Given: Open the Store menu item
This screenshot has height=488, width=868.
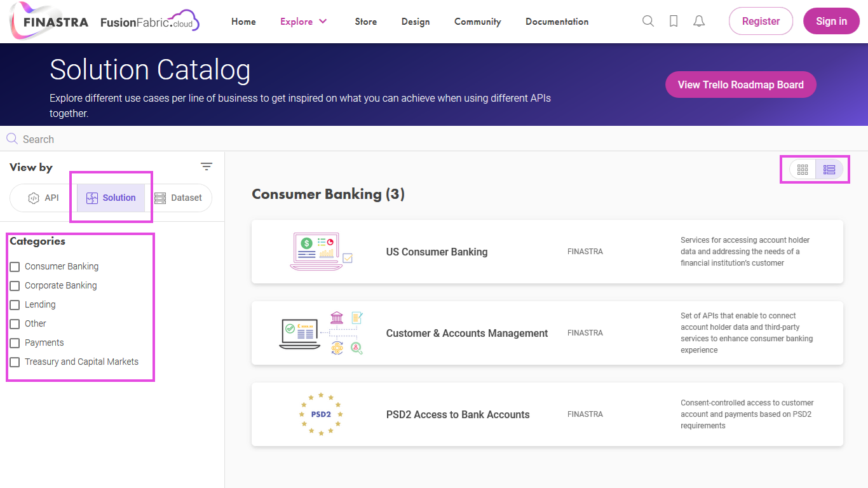Looking at the screenshot, I should pyautogui.click(x=366, y=22).
